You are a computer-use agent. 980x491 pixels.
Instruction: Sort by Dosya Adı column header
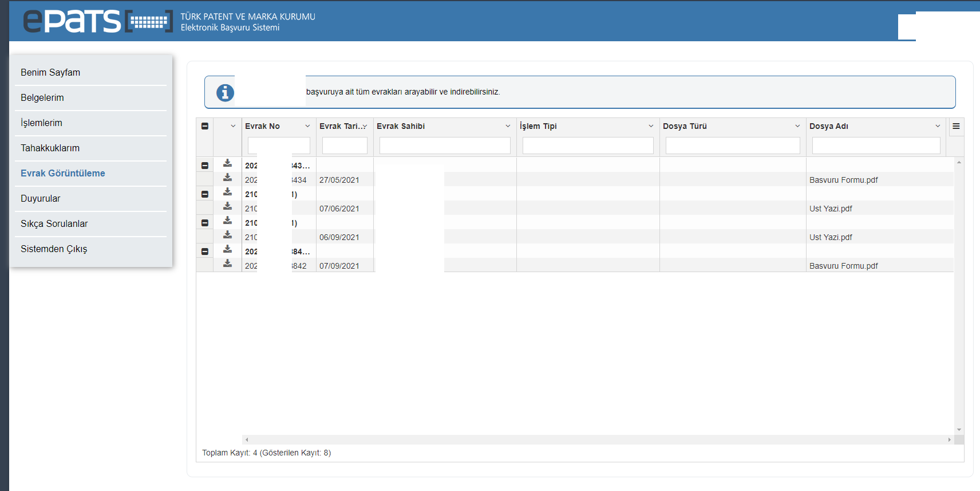829,126
